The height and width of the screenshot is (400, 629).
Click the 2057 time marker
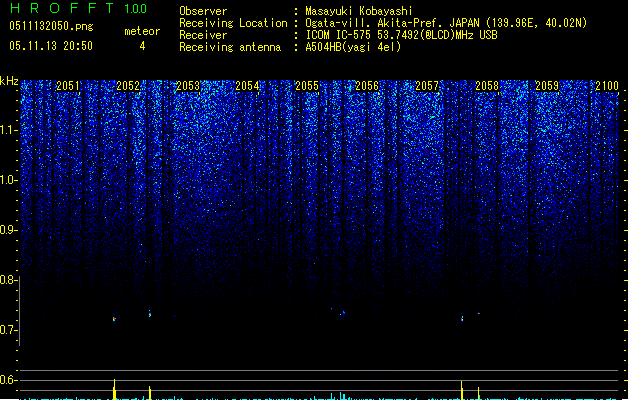(x=427, y=86)
